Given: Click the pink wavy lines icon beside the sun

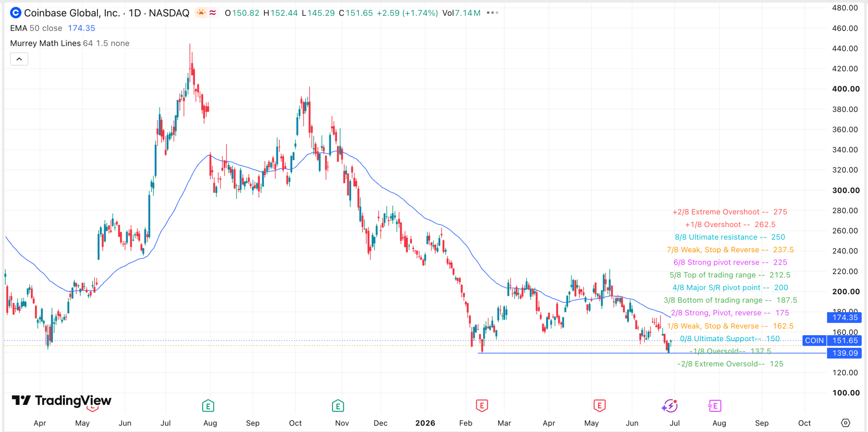Looking at the screenshot, I should (x=213, y=13).
